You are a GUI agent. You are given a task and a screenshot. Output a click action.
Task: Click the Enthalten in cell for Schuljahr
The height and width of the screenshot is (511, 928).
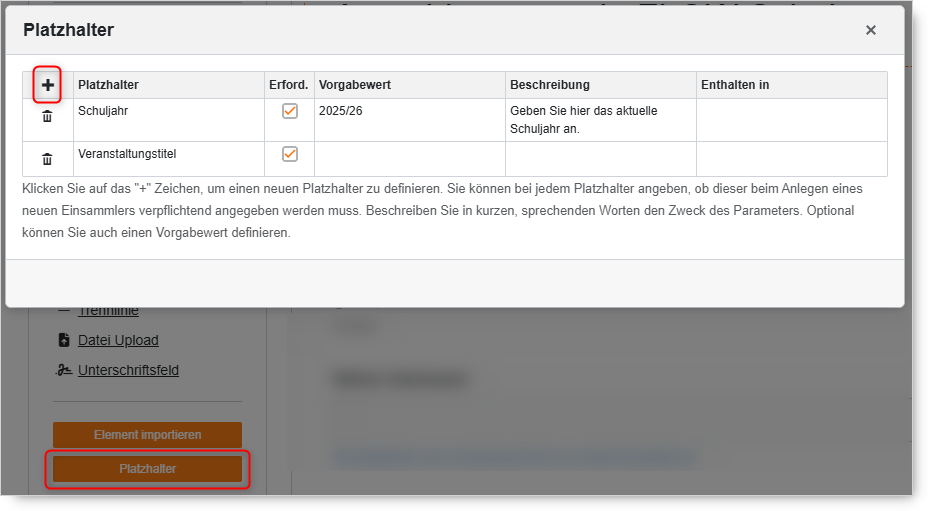tap(791, 119)
